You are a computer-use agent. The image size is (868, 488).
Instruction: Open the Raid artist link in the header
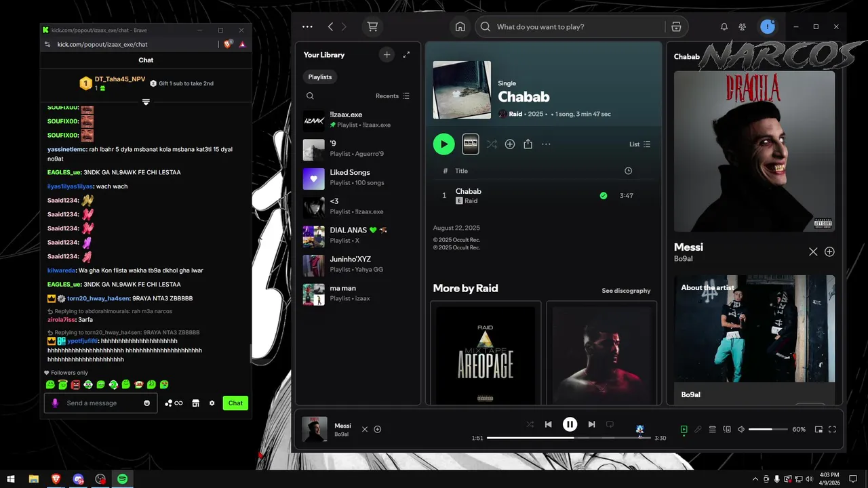point(515,114)
